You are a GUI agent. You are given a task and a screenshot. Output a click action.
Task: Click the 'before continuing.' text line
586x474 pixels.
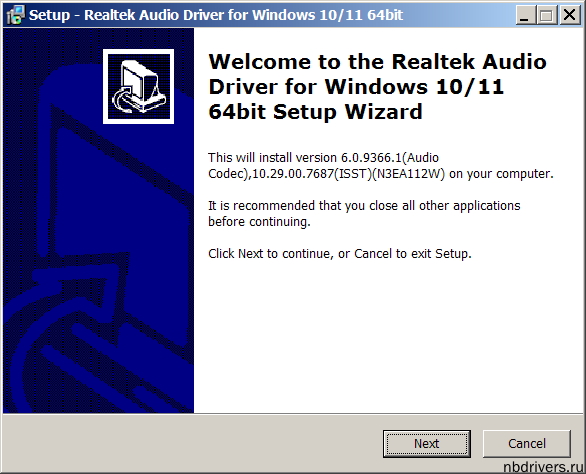(259, 222)
